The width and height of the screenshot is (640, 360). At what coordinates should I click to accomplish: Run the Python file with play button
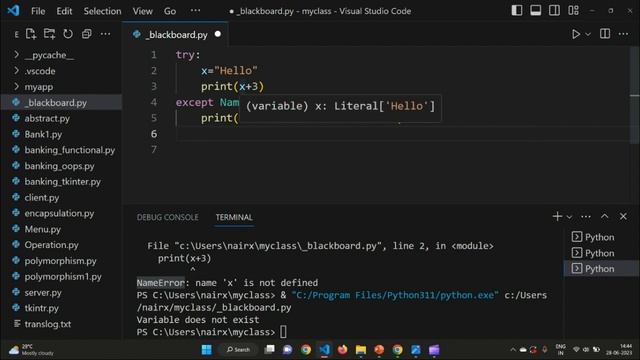[576, 34]
